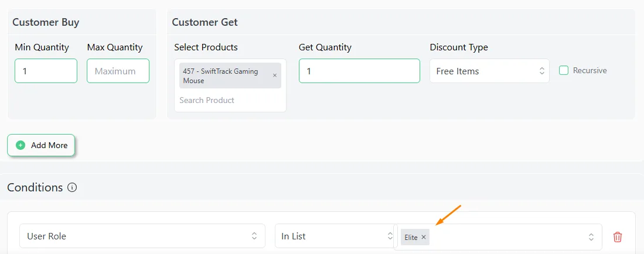644x254 pixels.
Task: Open the User Role condition dropdown
Action: [x=142, y=236]
